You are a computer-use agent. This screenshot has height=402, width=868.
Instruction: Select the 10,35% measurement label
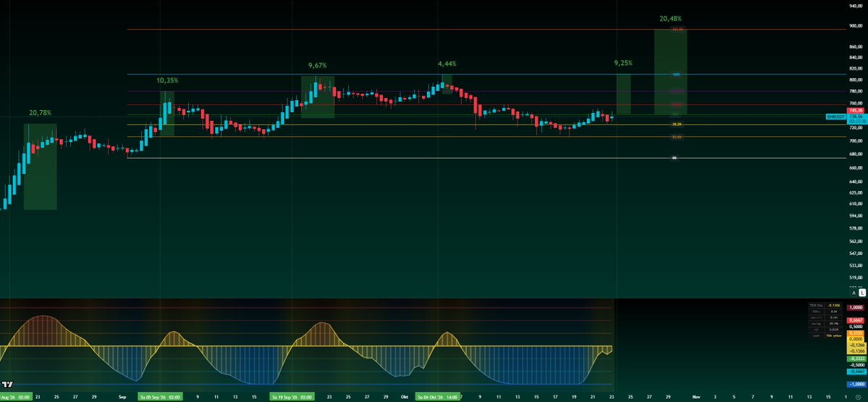(x=167, y=81)
